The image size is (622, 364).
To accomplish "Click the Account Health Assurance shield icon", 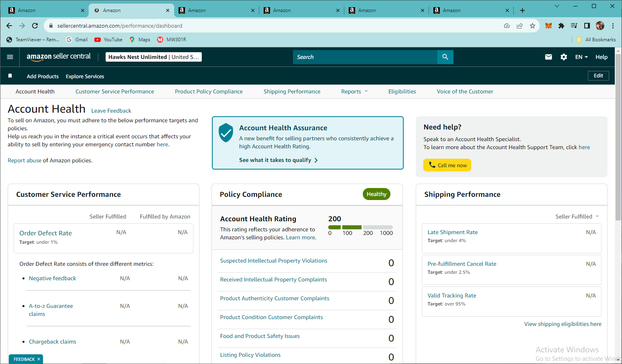I will pyautogui.click(x=226, y=133).
